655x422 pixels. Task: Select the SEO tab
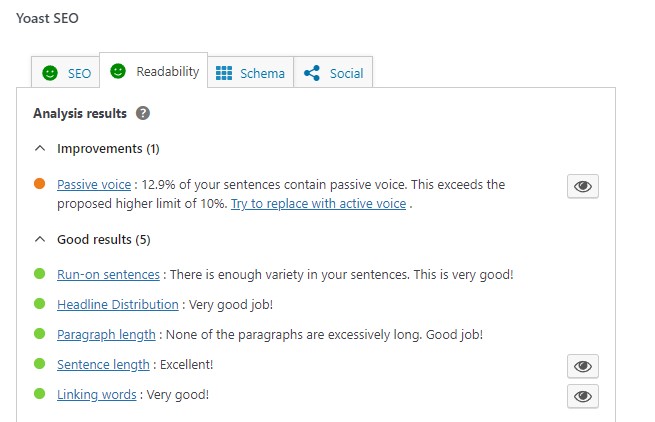pyautogui.click(x=66, y=73)
